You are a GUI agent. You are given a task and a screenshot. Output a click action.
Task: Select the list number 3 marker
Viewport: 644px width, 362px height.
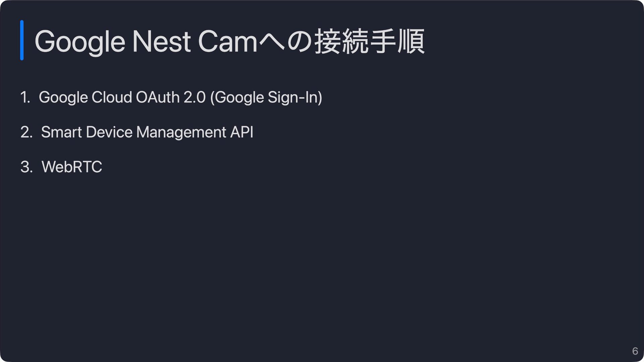(26, 167)
